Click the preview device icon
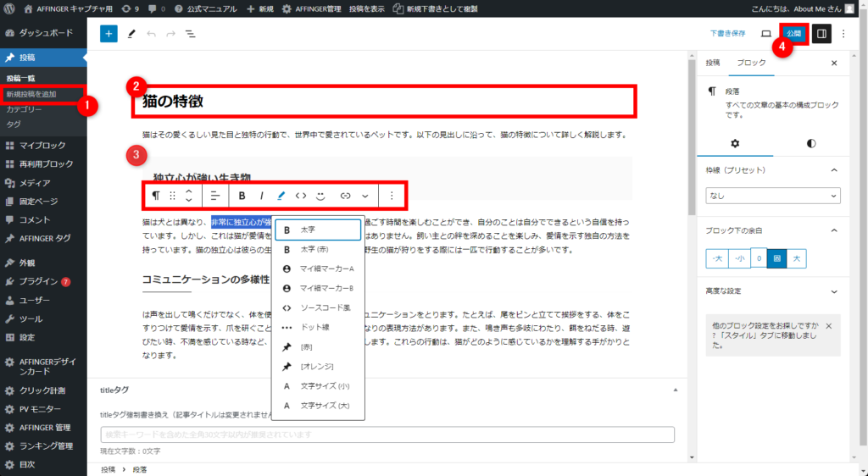The width and height of the screenshot is (868, 476). [x=766, y=34]
